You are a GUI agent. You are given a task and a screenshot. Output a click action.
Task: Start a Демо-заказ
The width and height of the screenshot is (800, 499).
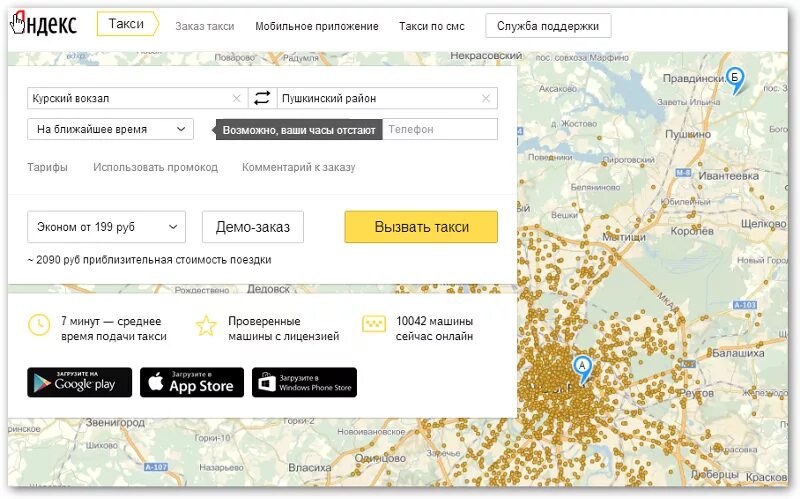(253, 227)
